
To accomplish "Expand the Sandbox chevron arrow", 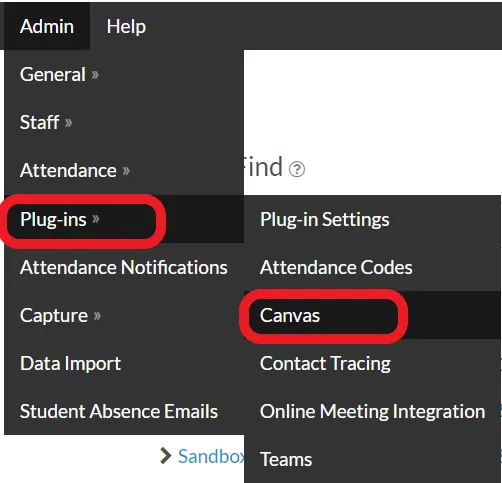I will click(166, 456).
